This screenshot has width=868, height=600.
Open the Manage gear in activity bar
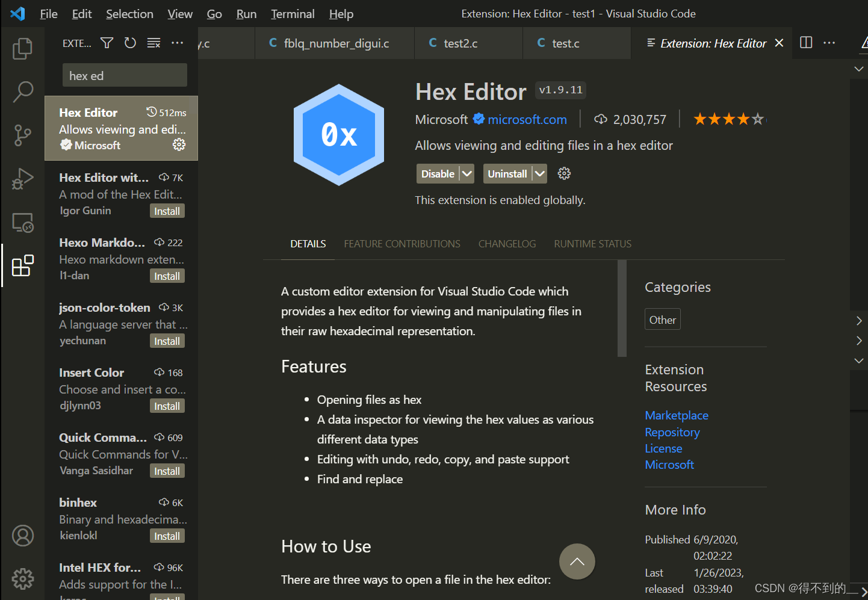pyautogui.click(x=23, y=579)
